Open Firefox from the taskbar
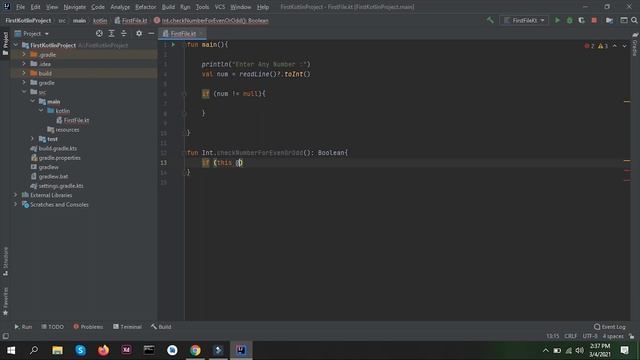The height and width of the screenshot is (360, 640). (103, 350)
